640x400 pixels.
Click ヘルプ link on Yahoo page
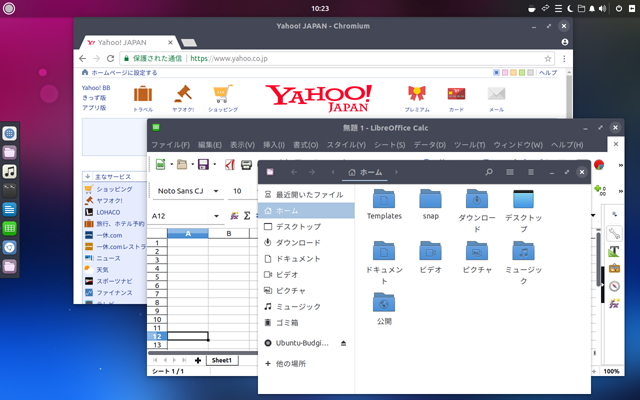[x=548, y=73]
